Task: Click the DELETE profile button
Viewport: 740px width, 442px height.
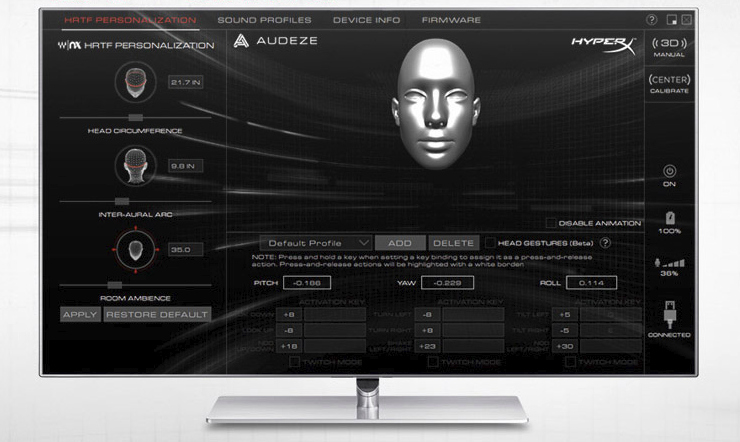Action: (x=454, y=243)
